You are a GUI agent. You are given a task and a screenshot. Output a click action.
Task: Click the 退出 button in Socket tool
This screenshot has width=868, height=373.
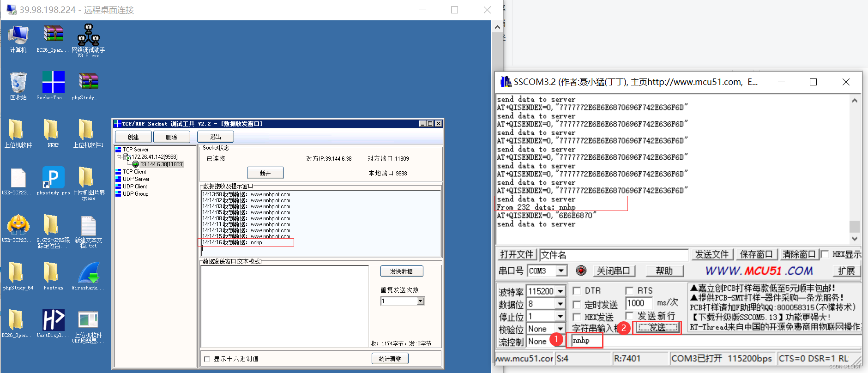point(216,137)
